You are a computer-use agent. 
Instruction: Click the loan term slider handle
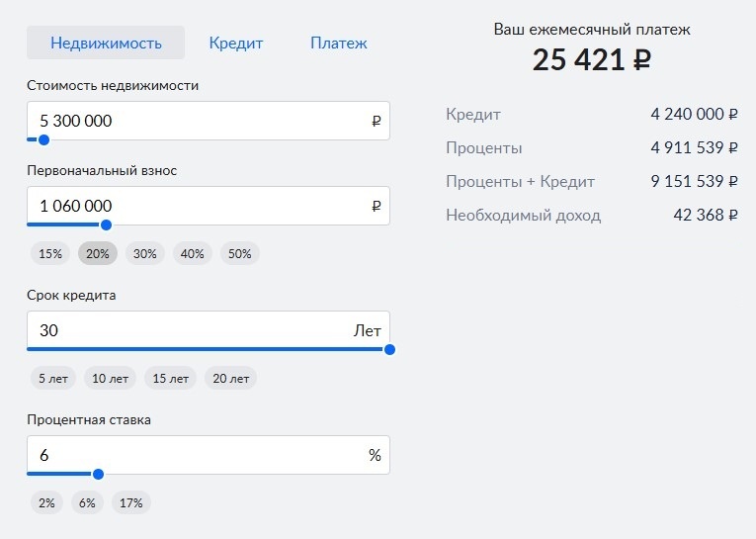[x=389, y=349]
